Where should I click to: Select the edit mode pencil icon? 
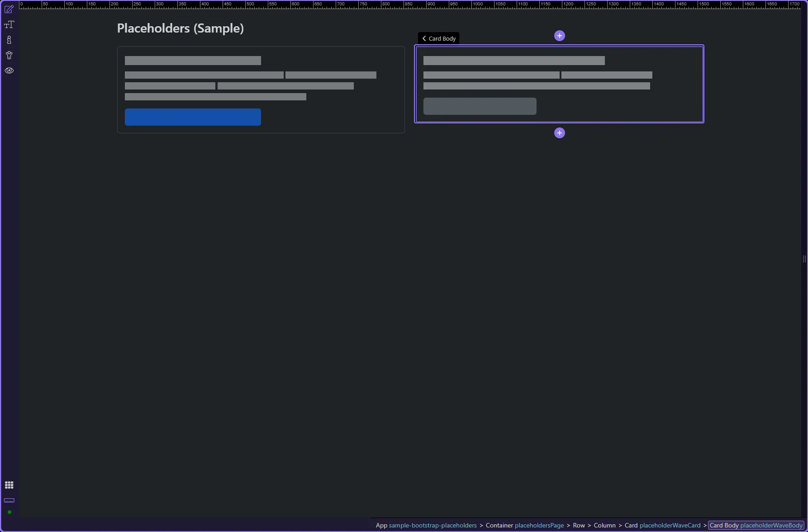click(x=9, y=9)
